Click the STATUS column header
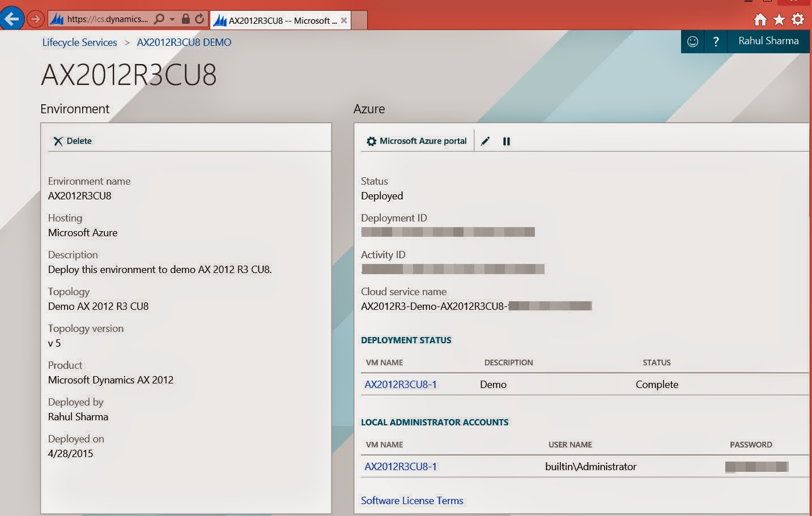The height and width of the screenshot is (516, 812). [657, 363]
